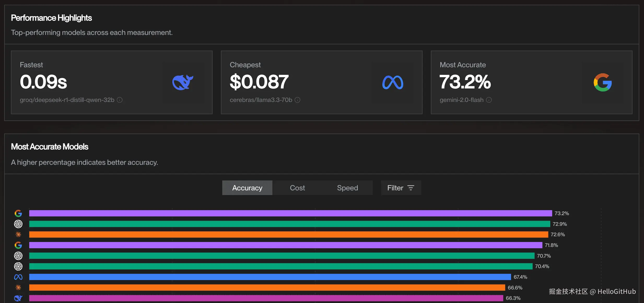Click info icon next to groq/deepseek-r1-distill-qwen-32b

(x=120, y=100)
